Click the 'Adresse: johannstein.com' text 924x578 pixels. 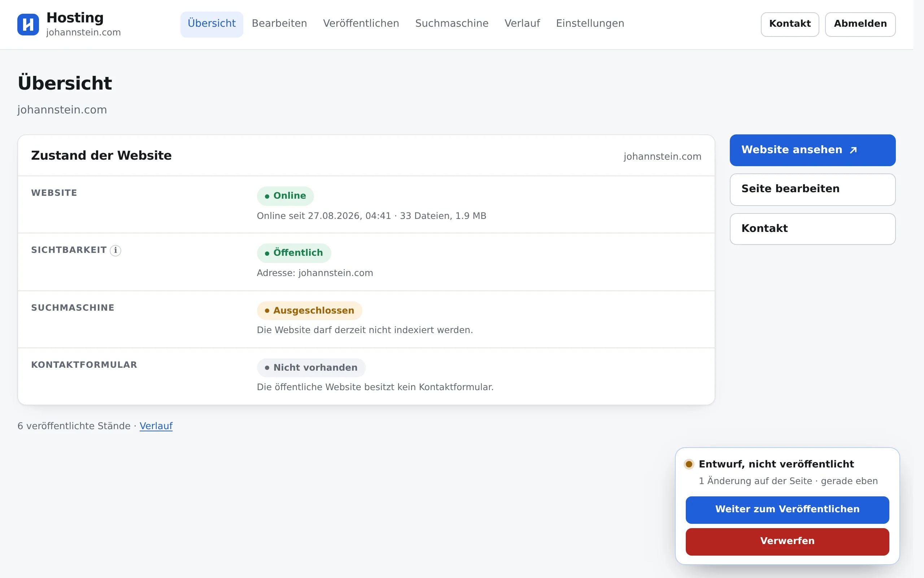[315, 273]
